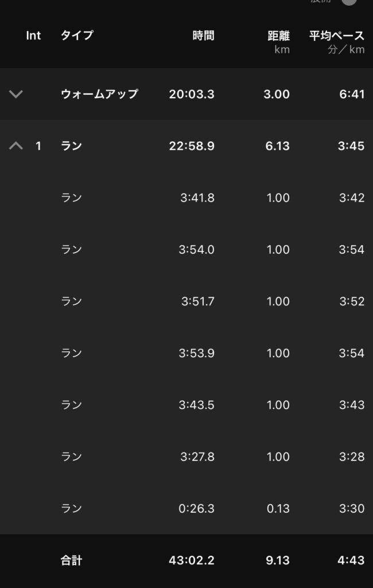Click the 距離 km column header
The width and height of the screenshot is (373, 588).
pos(278,41)
